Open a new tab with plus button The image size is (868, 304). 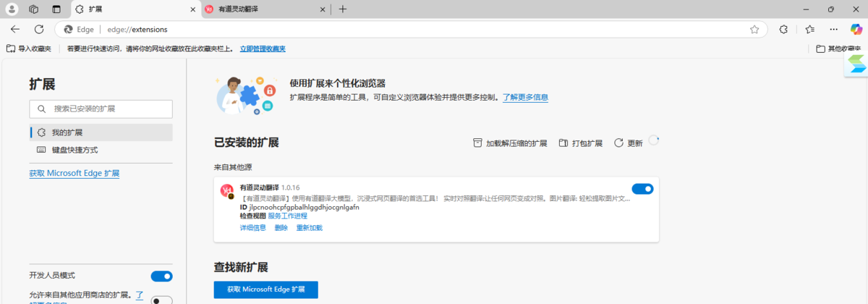click(343, 9)
